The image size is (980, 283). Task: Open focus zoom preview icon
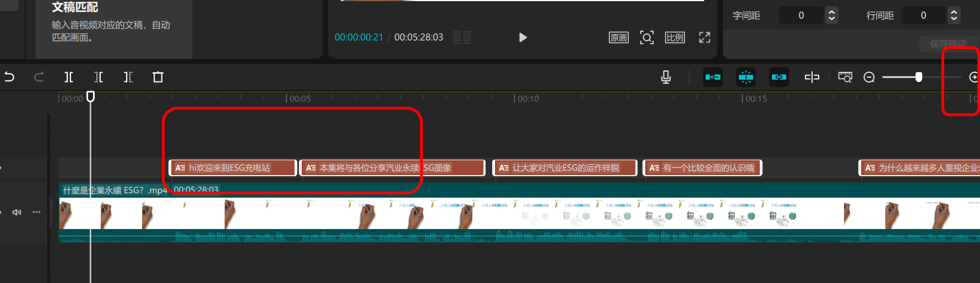[647, 37]
